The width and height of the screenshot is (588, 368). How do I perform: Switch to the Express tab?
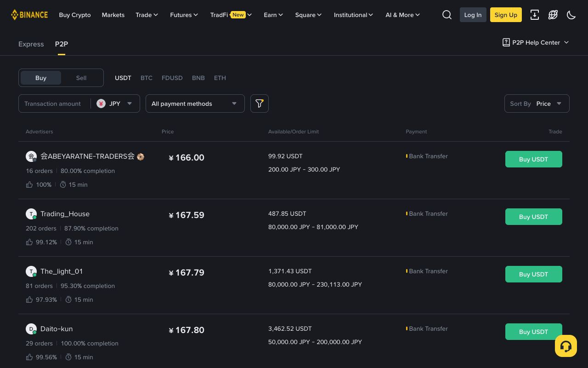tap(31, 44)
